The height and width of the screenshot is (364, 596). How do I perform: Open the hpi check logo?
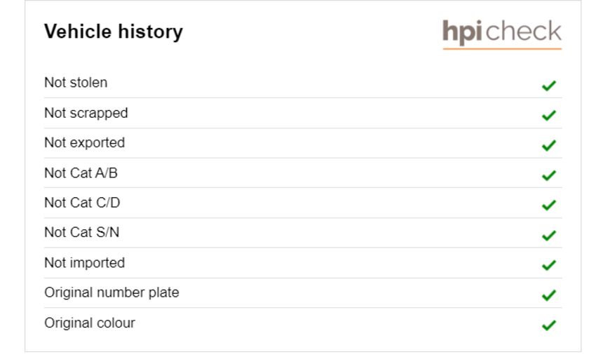502,34
